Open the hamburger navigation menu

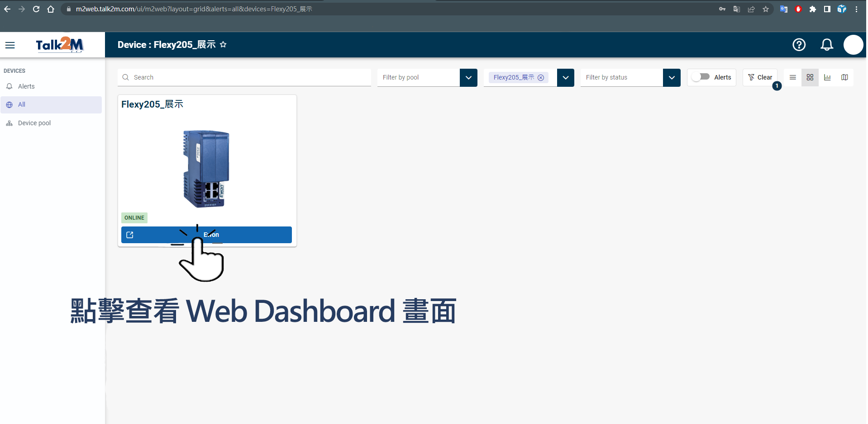[x=10, y=45]
